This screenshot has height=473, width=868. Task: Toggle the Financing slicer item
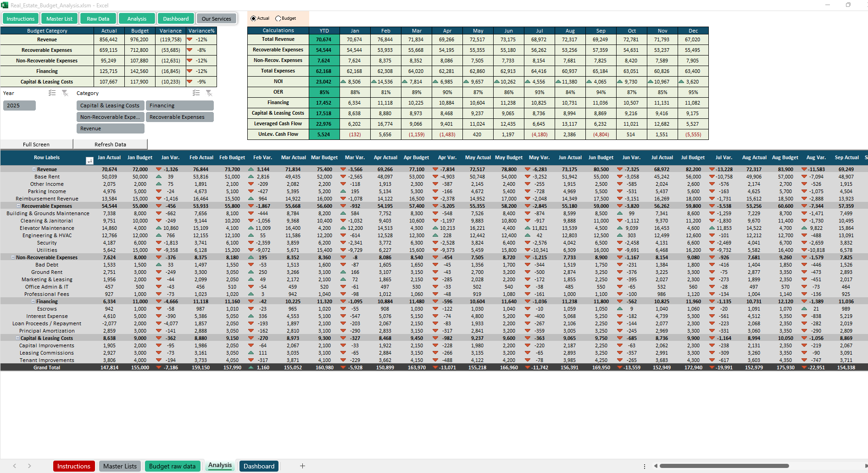pyautogui.click(x=179, y=106)
